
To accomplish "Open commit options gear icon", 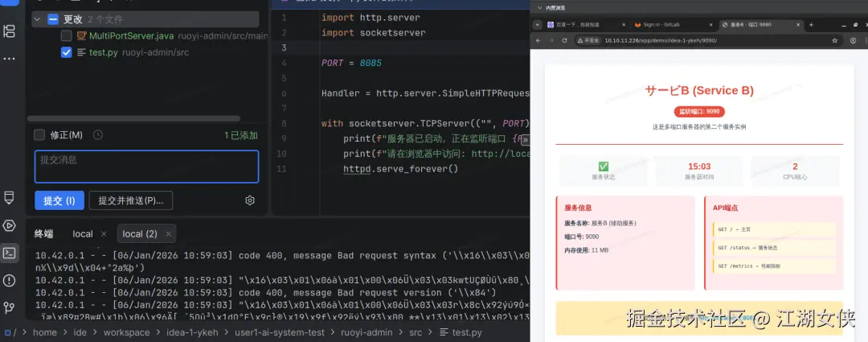I will pos(250,200).
